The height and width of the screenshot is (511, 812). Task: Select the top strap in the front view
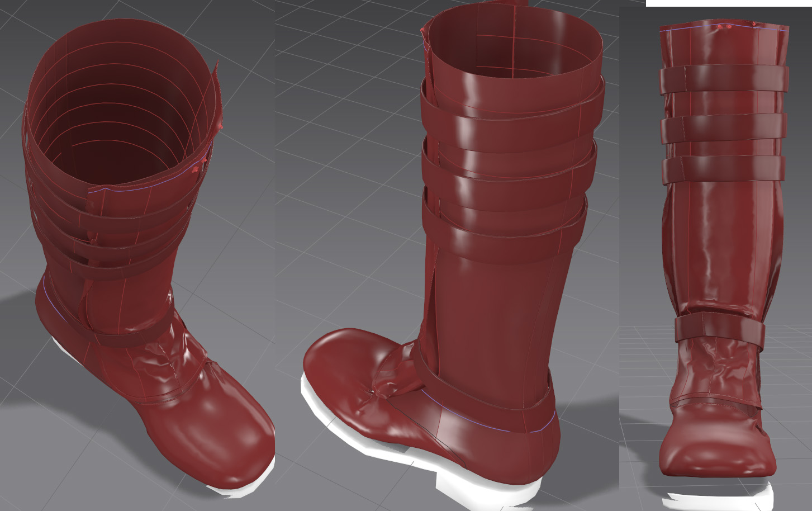click(724, 79)
